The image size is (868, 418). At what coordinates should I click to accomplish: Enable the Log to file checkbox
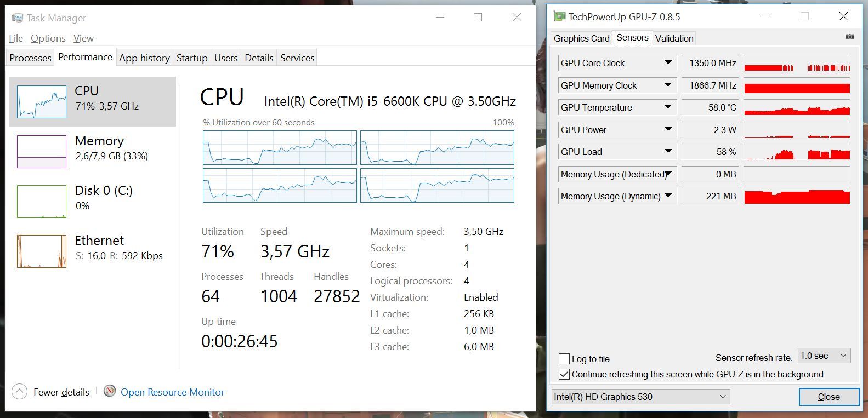click(564, 359)
